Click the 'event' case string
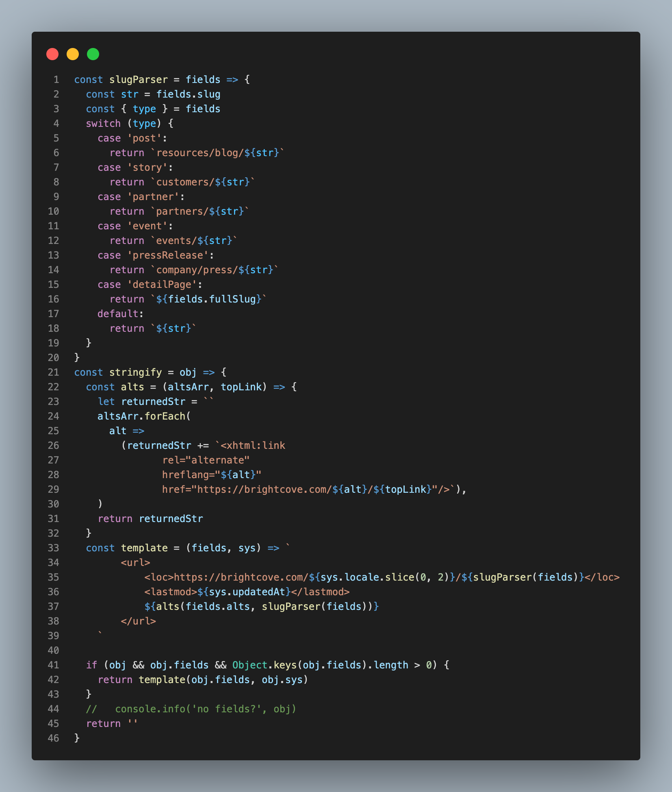Viewport: 672px width, 792px height. pos(147,226)
